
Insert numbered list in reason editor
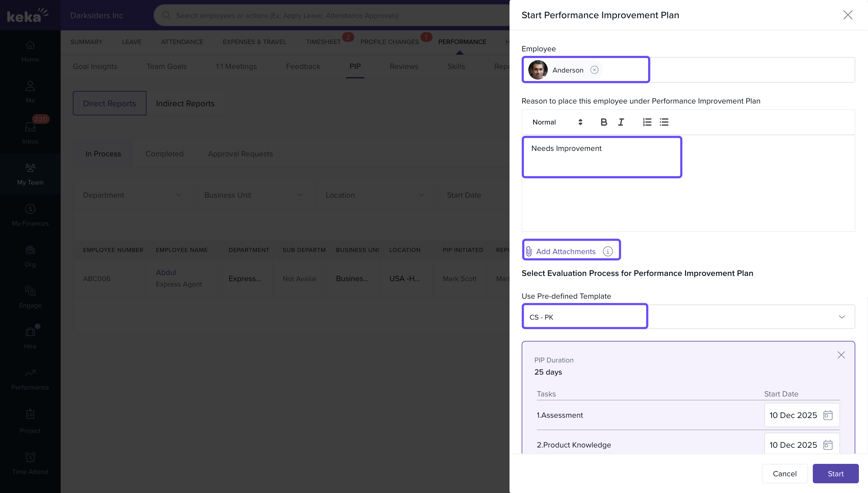pos(647,122)
